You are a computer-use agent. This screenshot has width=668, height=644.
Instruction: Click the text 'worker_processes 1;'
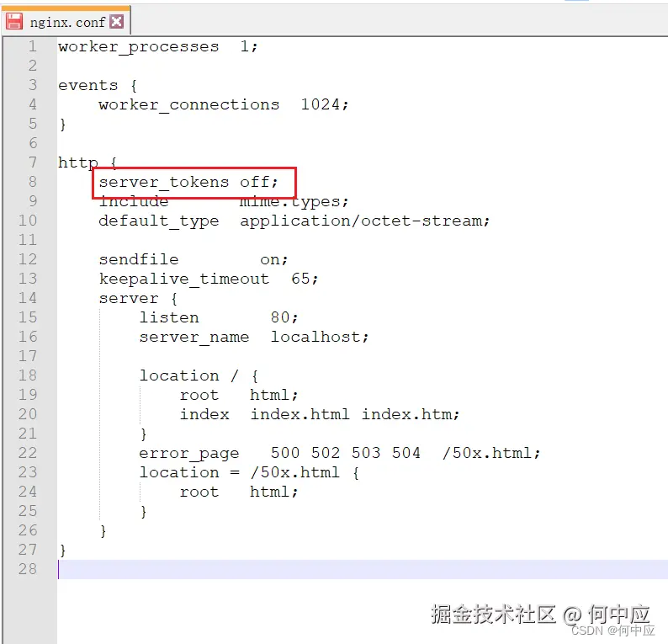[x=158, y=47]
